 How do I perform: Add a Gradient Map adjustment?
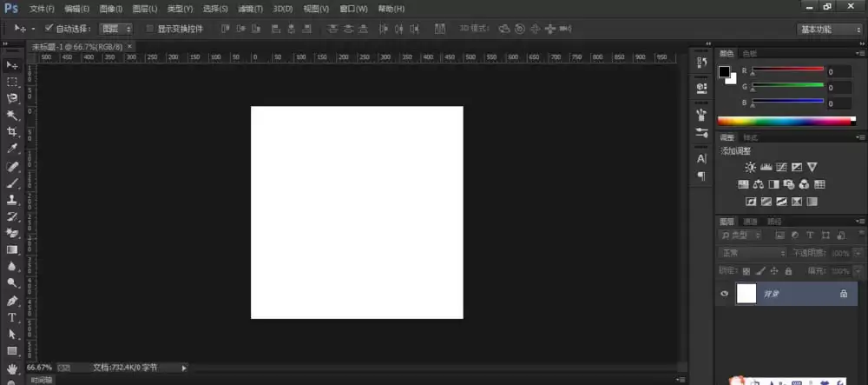coord(812,202)
